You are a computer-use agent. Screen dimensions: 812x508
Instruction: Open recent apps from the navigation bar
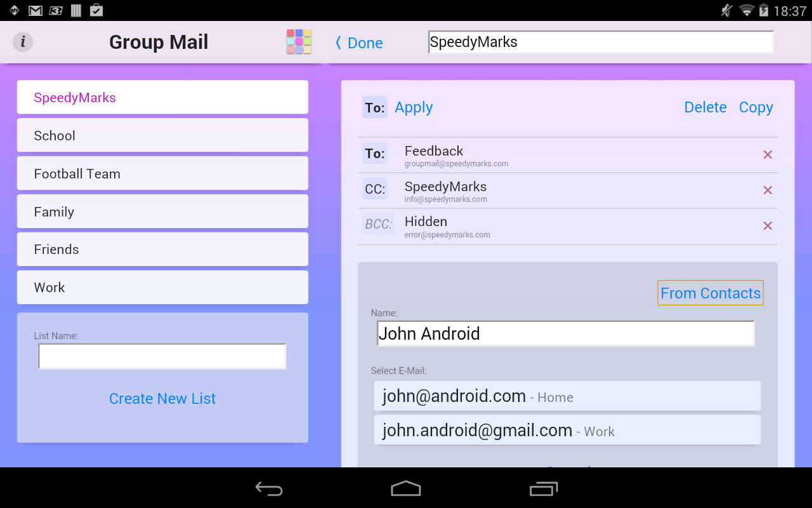click(544, 488)
